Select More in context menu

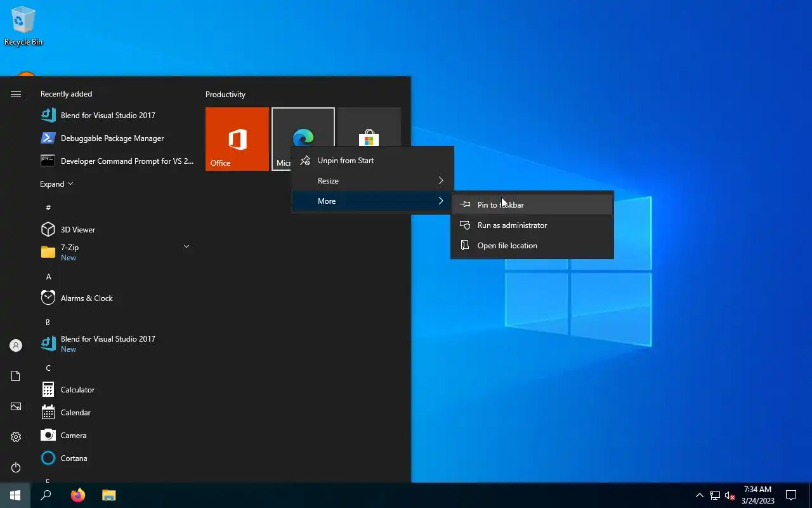click(x=372, y=201)
